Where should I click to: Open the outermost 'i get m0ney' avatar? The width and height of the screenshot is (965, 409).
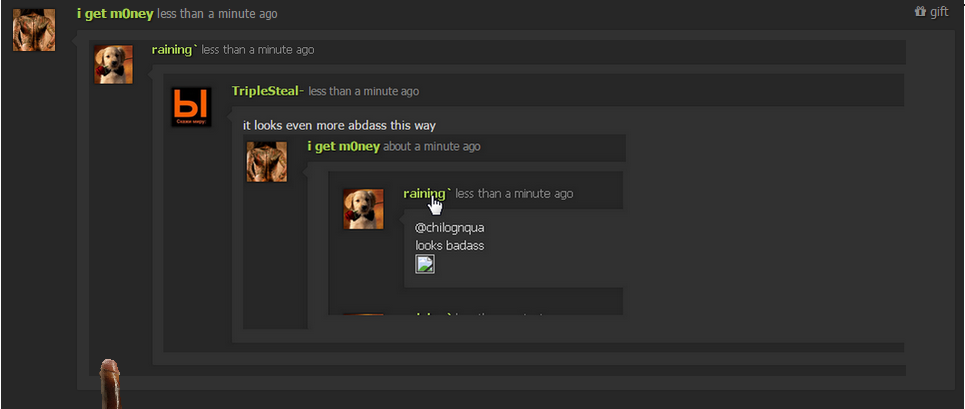(x=34, y=30)
